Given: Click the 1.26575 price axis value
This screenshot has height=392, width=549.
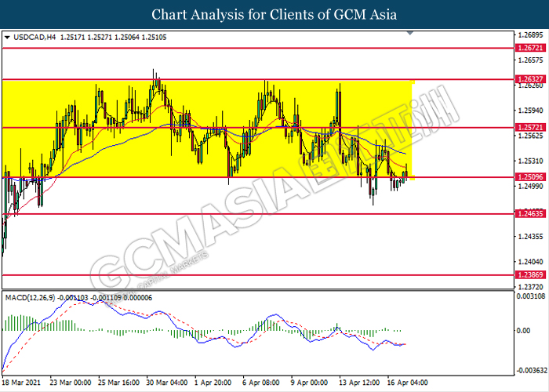Looking at the screenshot, I should click(531, 60).
